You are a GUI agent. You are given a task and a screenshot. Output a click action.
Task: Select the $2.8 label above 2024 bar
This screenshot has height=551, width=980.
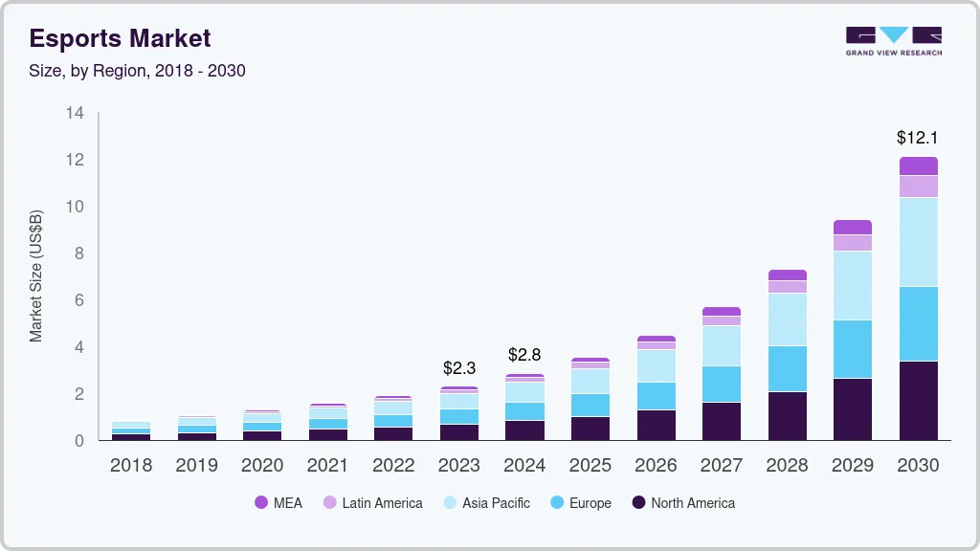pyautogui.click(x=524, y=355)
